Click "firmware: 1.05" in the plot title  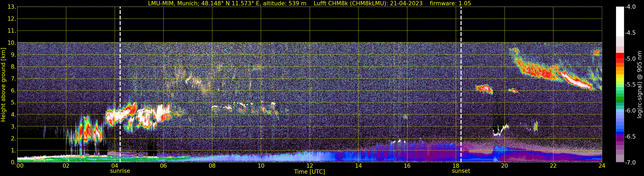pos(450,3)
